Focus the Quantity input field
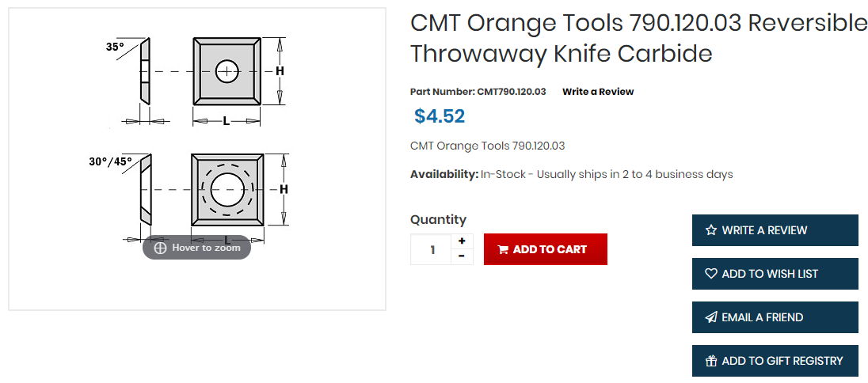868x383 pixels. coord(432,249)
